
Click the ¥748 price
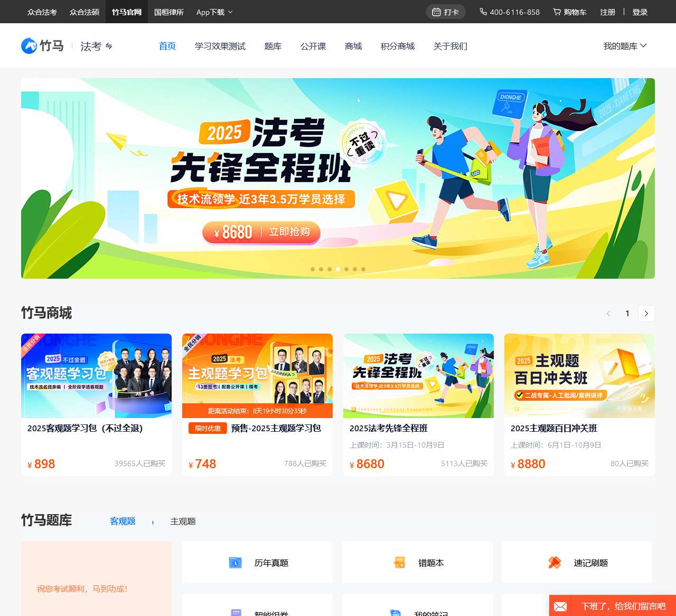202,464
